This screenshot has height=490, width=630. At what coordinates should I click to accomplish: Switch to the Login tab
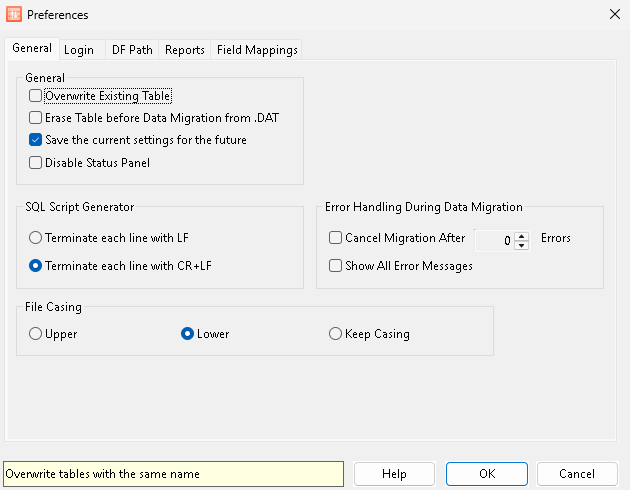(x=79, y=50)
